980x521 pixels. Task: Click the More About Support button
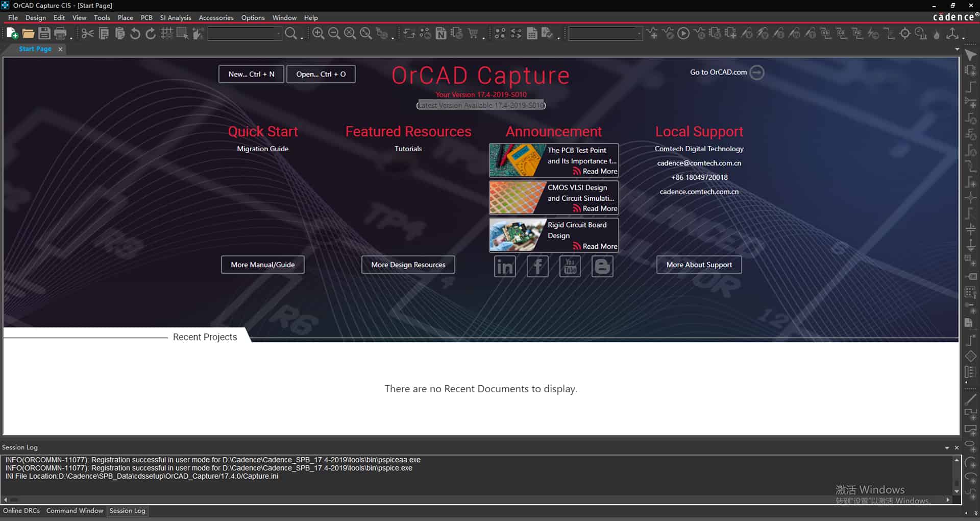click(x=699, y=265)
